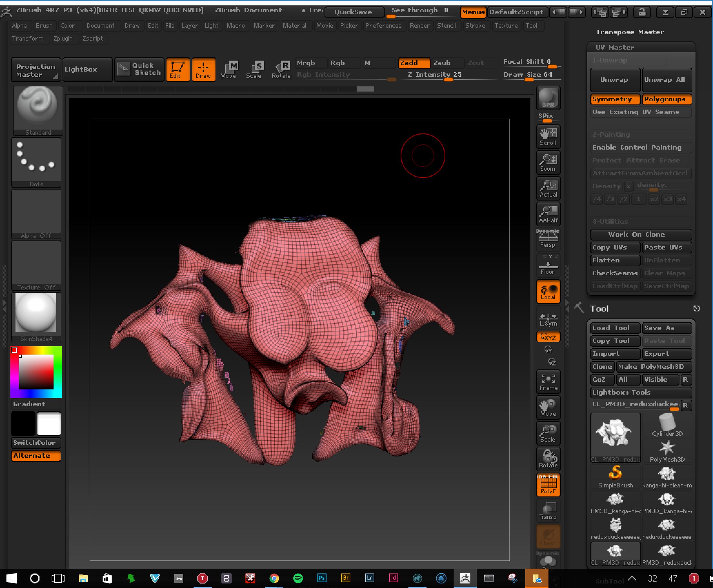This screenshot has height=588, width=713.
Task: Collapse the UV Master section
Action: [615, 47]
